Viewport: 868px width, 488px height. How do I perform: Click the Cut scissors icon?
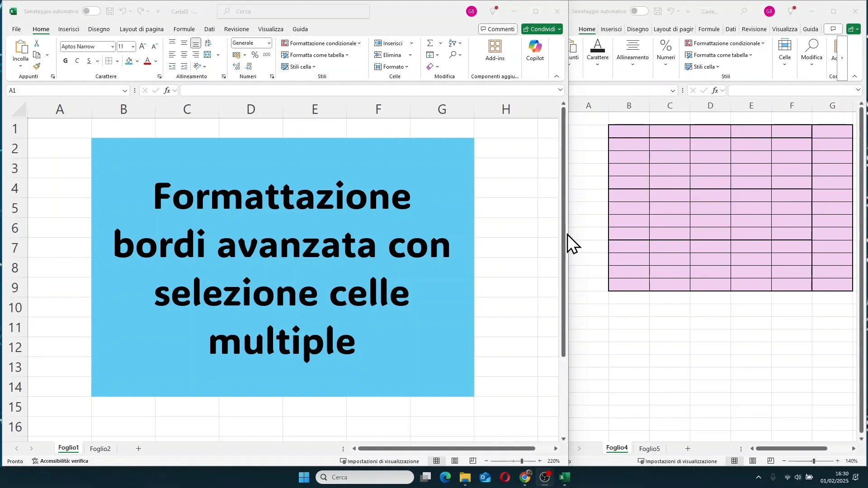click(37, 43)
